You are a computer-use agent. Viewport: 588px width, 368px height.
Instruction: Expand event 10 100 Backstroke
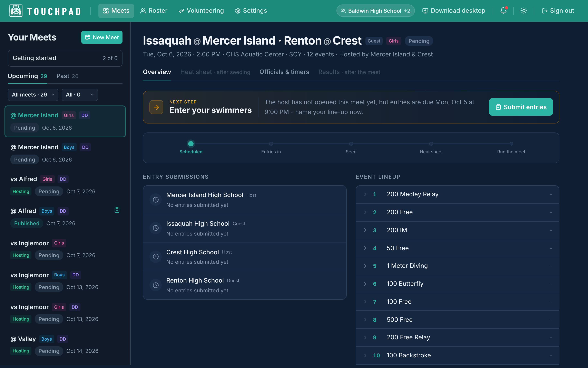(x=457, y=355)
